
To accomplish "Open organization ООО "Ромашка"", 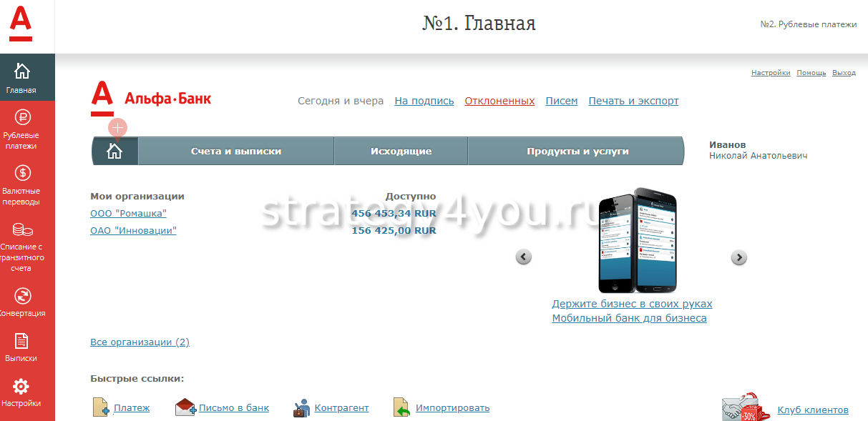I will [128, 213].
